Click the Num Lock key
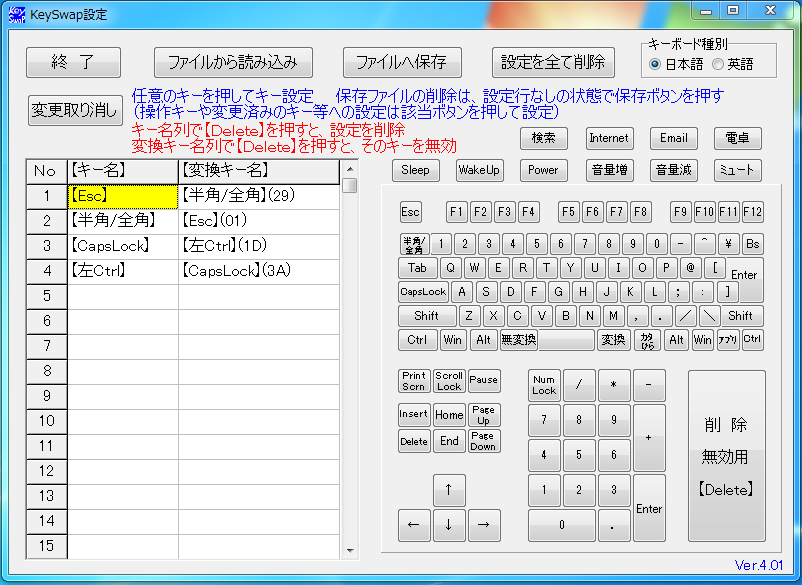Viewport: 802px width, 585px height. [544, 386]
